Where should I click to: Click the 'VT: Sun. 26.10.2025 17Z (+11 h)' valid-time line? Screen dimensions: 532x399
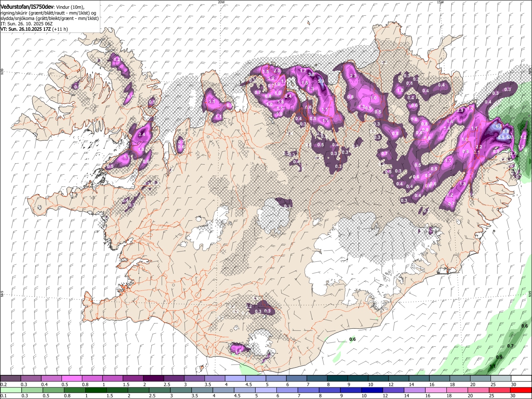pyautogui.click(x=34, y=30)
